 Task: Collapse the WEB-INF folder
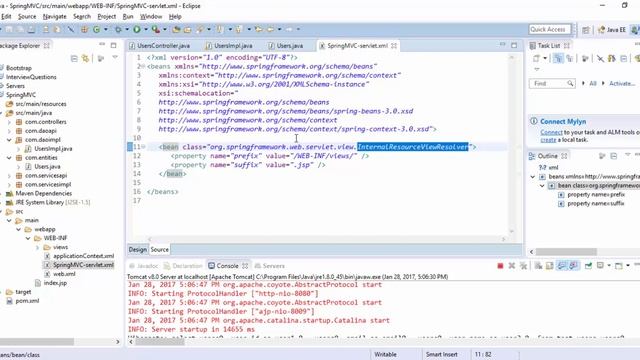point(28,238)
